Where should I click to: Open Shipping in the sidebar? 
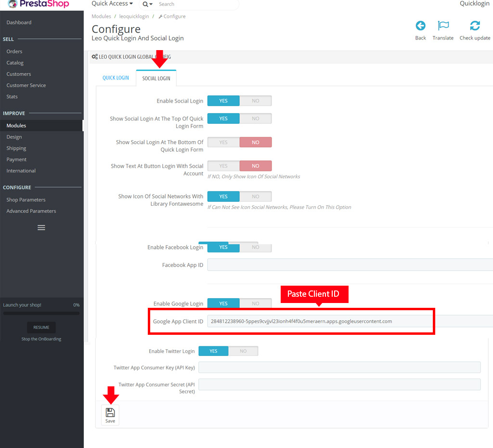tap(16, 148)
